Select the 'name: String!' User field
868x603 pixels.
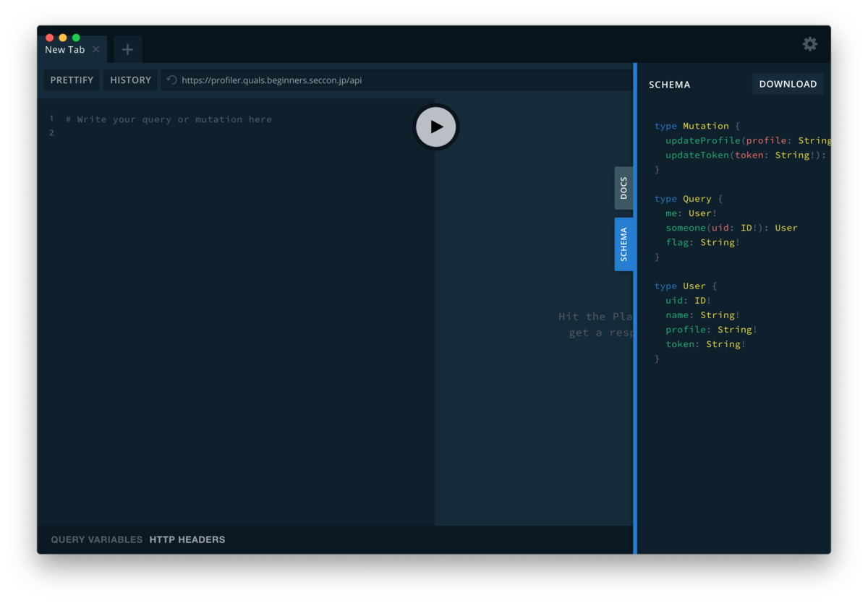(x=703, y=315)
